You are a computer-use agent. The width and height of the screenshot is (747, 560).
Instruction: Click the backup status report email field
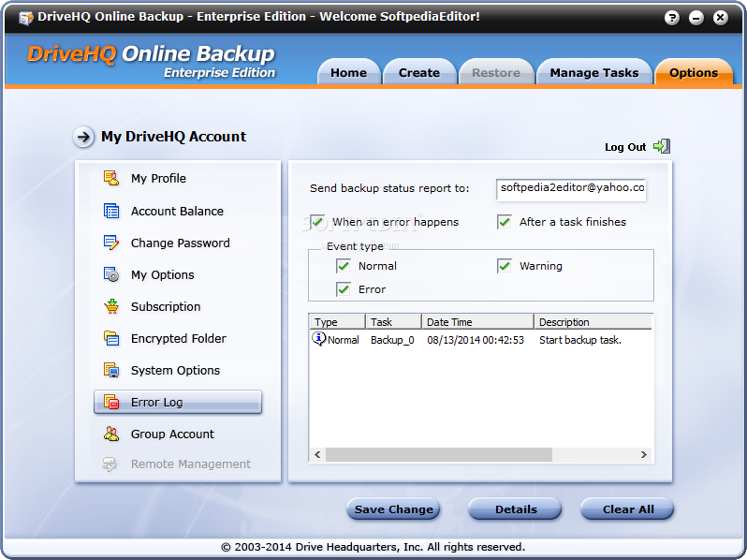coord(571,190)
